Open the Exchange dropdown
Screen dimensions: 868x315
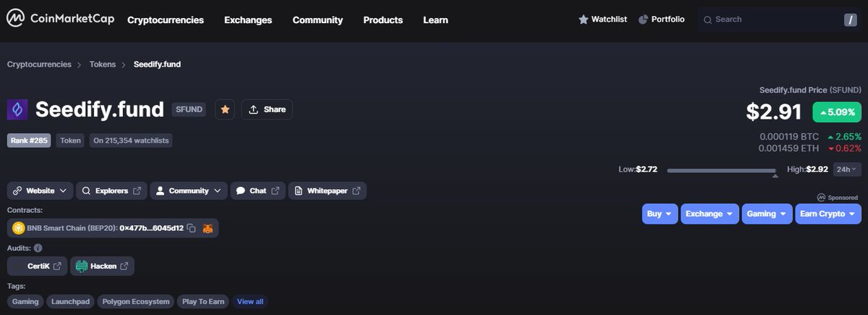coord(709,214)
